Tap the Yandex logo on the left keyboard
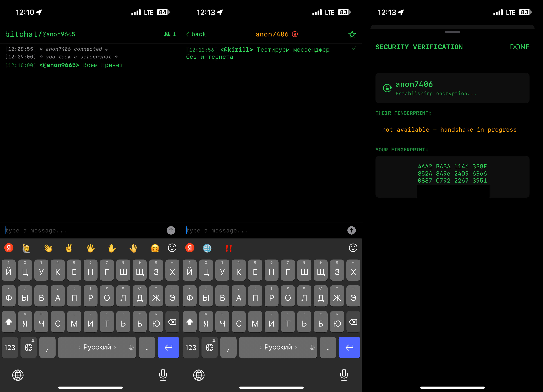The width and height of the screenshot is (543, 392). click(9, 248)
